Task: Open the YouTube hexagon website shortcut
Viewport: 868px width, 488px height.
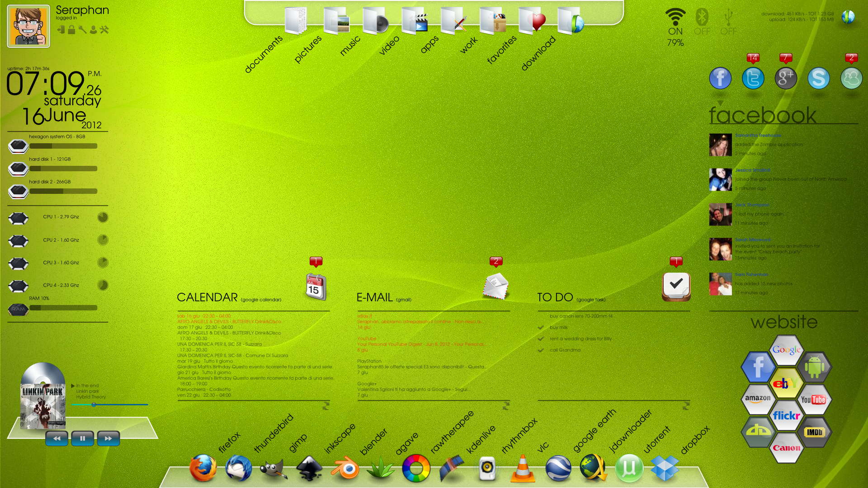Action: [x=814, y=399]
